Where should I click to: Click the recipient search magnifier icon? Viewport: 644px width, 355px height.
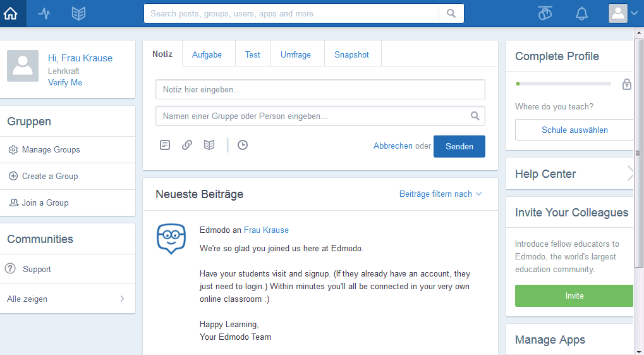[475, 116]
